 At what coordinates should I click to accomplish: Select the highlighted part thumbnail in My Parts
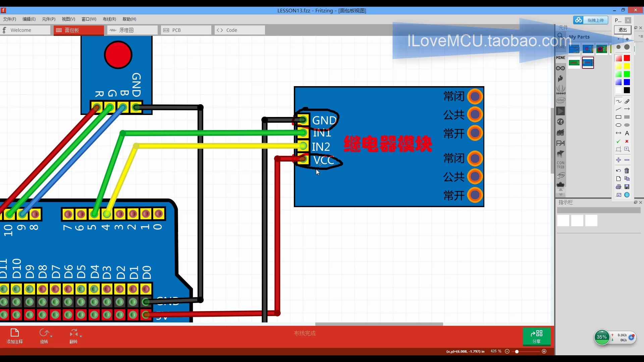point(588,63)
